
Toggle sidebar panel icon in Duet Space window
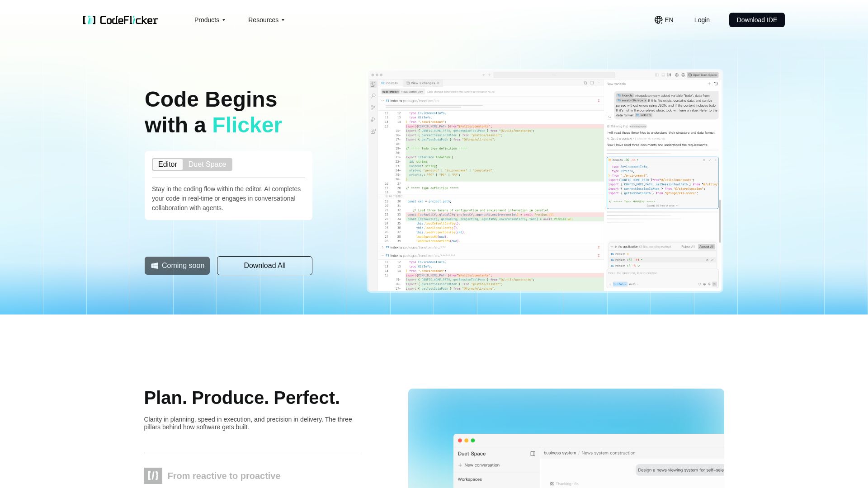coord(533,454)
